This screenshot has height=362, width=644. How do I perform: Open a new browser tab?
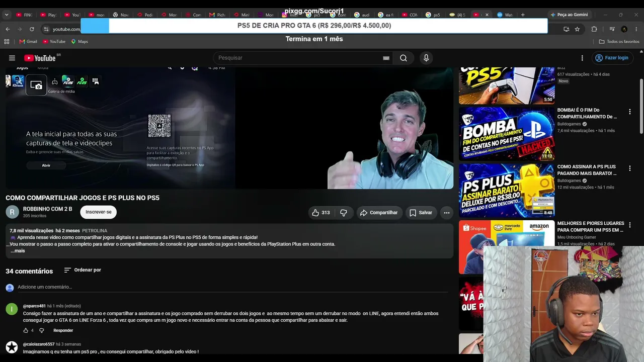(x=523, y=15)
